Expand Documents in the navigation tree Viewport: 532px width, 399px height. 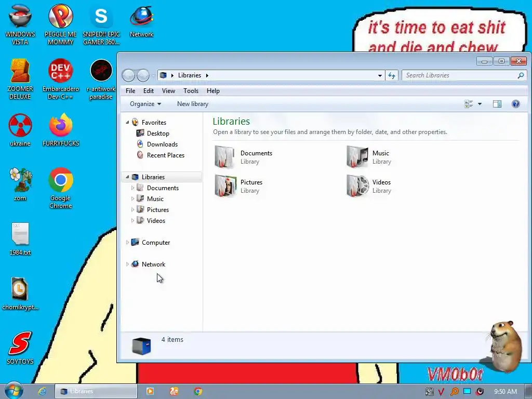[132, 188]
